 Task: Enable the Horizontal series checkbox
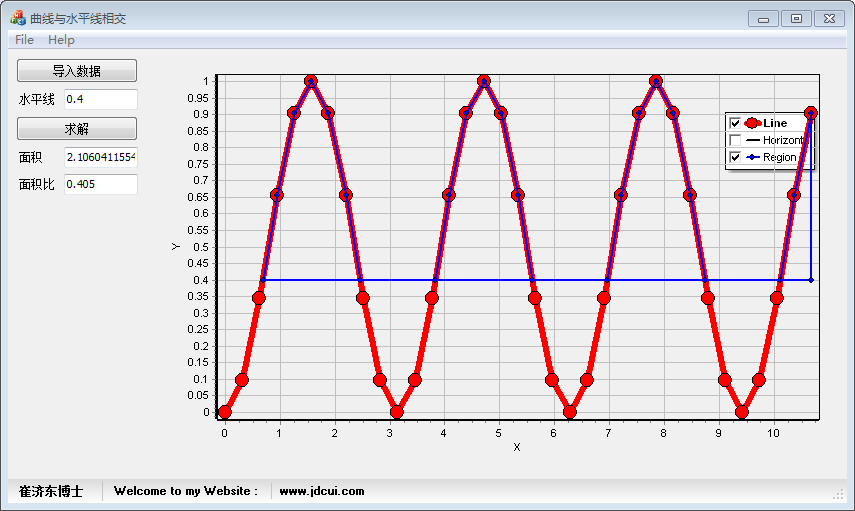[x=735, y=140]
